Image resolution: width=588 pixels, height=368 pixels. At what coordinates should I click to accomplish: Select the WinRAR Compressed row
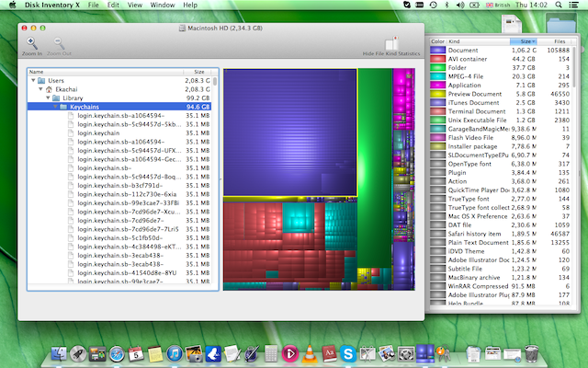500,286
